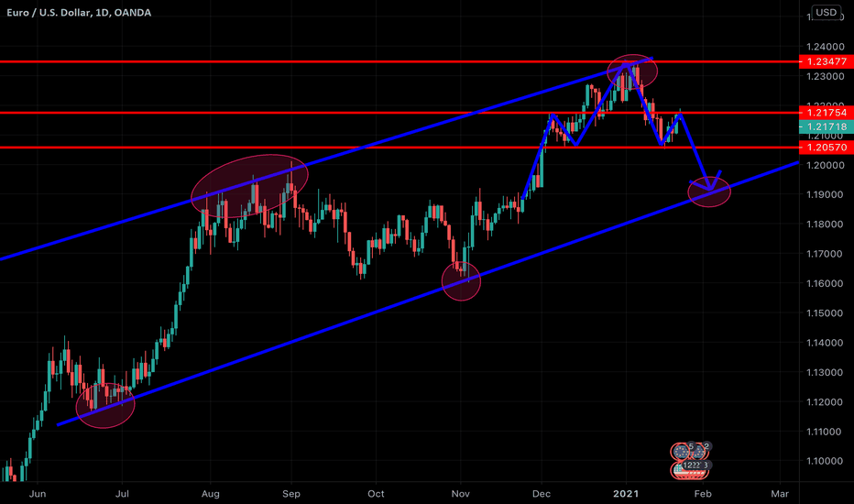
Task: Open the EU flag event icon with badge 2
Action: [699, 452]
